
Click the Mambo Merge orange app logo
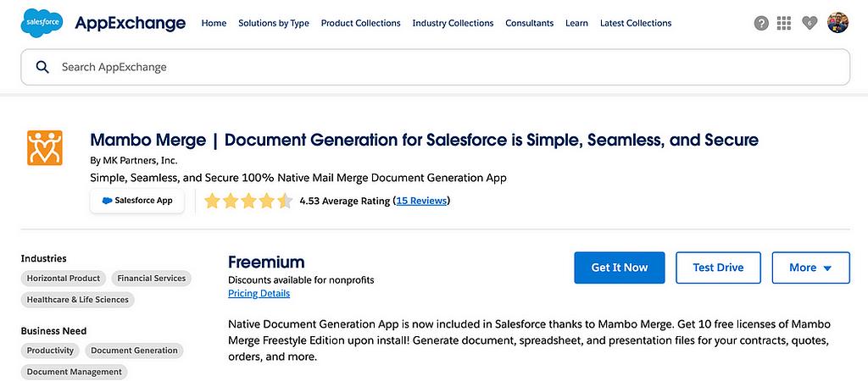click(x=45, y=147)
